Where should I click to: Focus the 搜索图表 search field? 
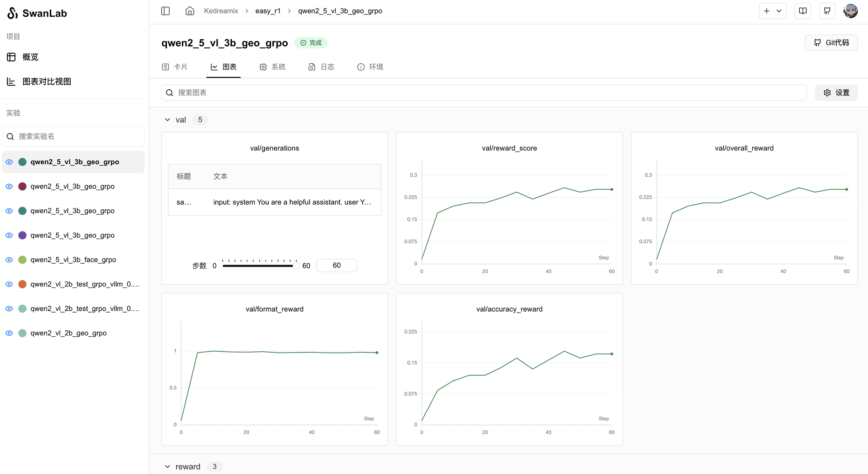click(x=484, y=93)
